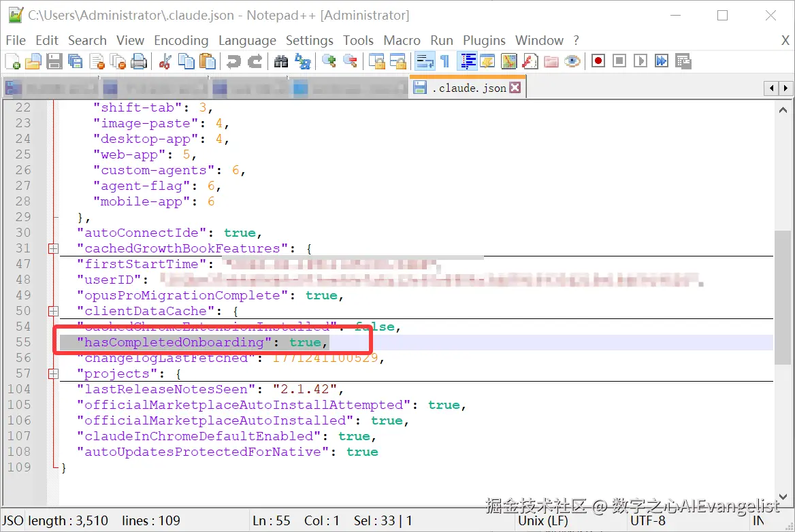The image size is (795, 532).
Task: Click the Playback macro icon
Action: 640,61
